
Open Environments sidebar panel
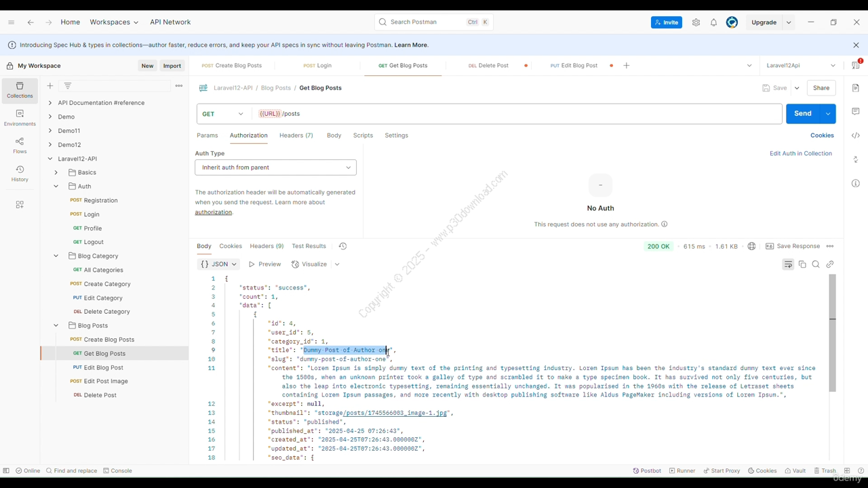(x=20, y=118)
